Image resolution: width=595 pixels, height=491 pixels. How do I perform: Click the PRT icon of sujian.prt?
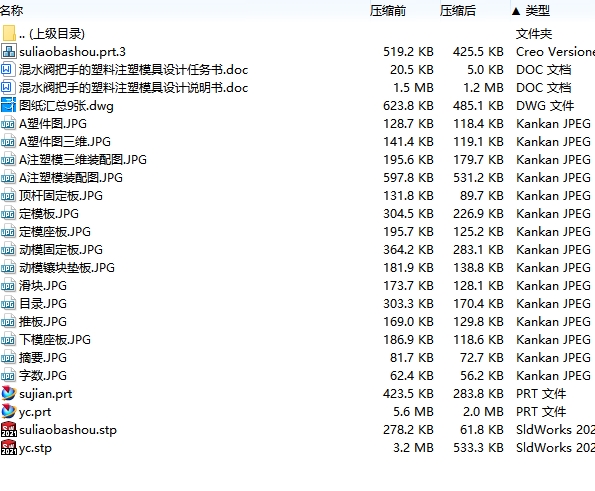click(x=9, y=393)
